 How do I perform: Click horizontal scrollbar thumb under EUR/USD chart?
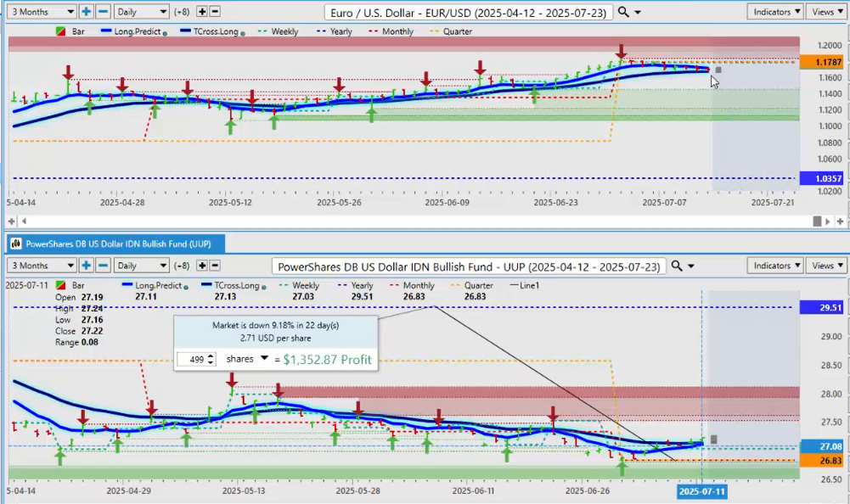tap(818, 221)
